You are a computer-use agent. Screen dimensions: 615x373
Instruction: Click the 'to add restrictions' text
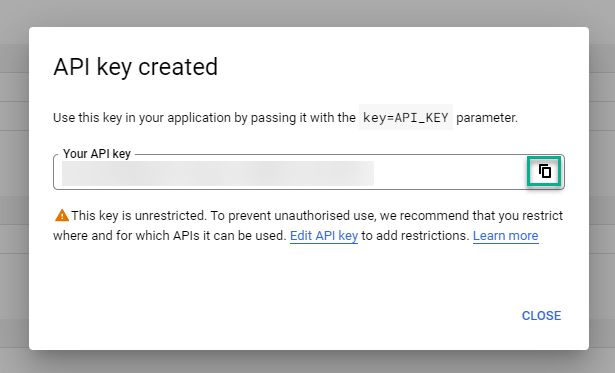click(415, 236)
